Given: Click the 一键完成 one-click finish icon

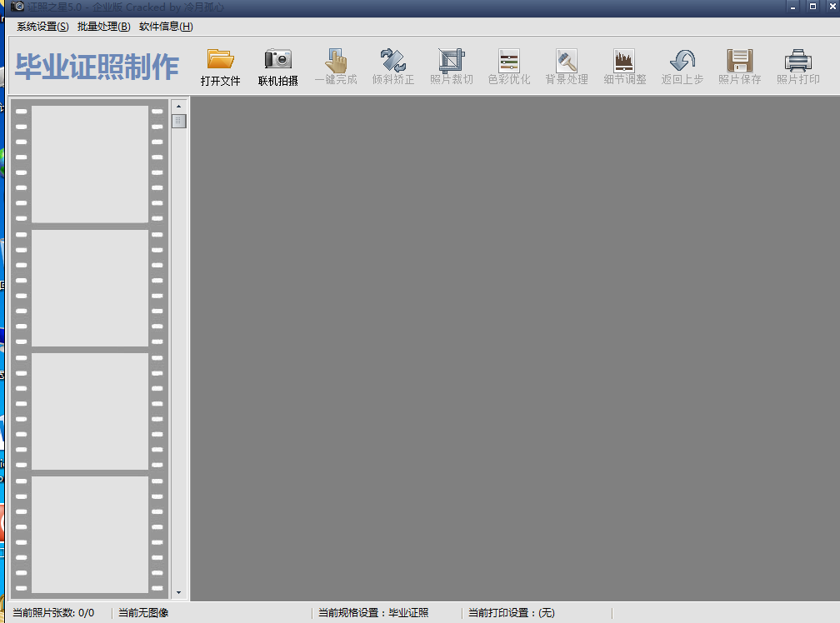Looking at the screenshot, I should [336, 67].
